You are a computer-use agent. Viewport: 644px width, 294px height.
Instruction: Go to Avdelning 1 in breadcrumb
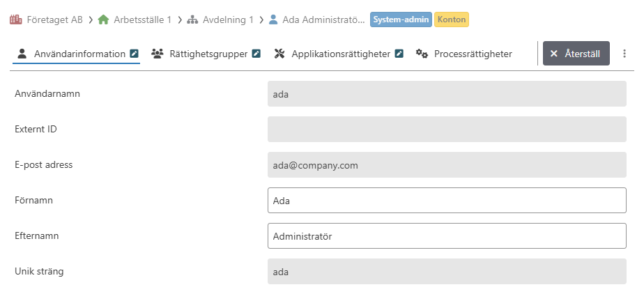229,20
